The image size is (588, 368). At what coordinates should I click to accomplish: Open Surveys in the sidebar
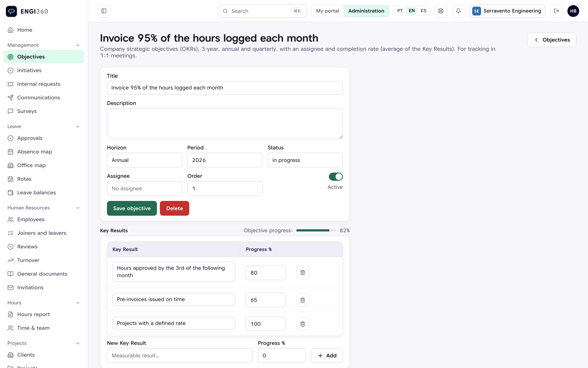[44, 111]
